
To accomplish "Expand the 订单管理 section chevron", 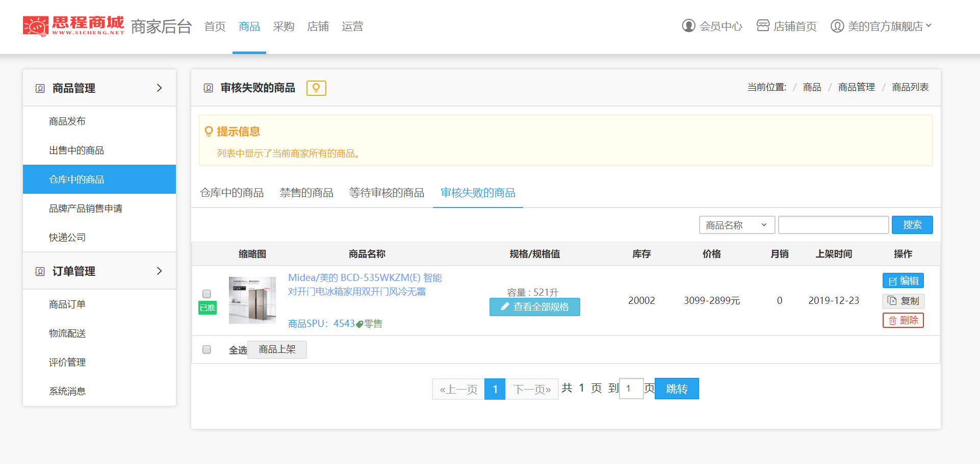I will (x=159, y=271).
